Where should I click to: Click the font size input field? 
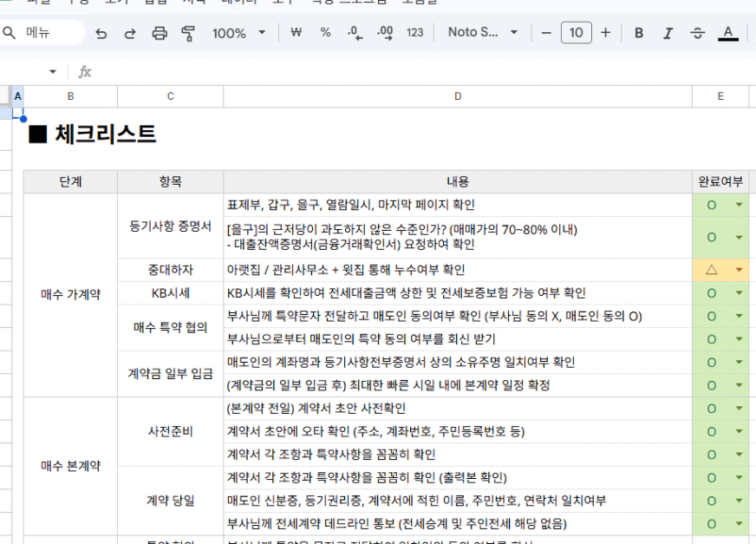(576, 33)
